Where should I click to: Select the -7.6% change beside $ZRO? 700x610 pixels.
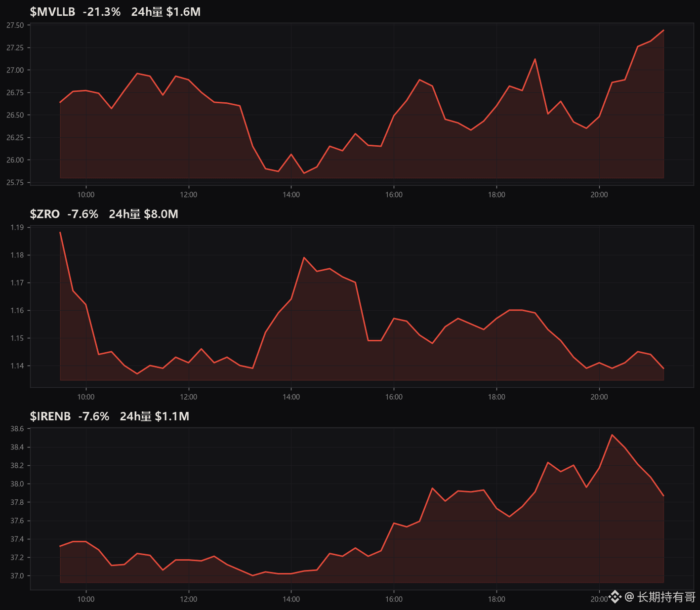[x=83, y=214]
